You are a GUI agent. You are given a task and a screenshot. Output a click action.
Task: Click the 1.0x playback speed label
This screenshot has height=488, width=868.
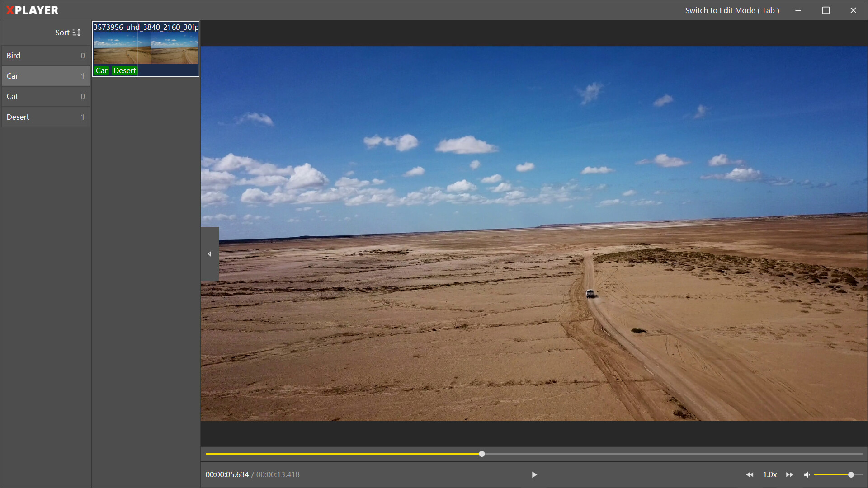pos(769,474)
